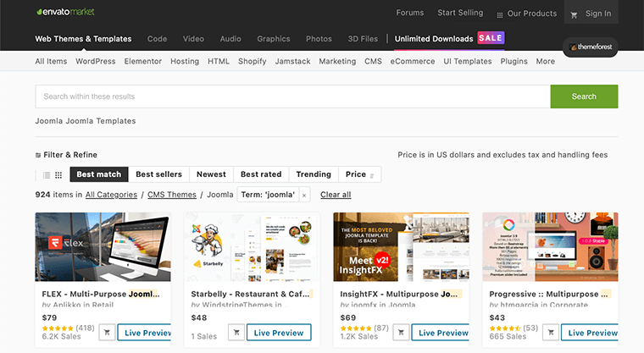
Task: Open the Photos marketplace
Action: click(x=319, y=39)
